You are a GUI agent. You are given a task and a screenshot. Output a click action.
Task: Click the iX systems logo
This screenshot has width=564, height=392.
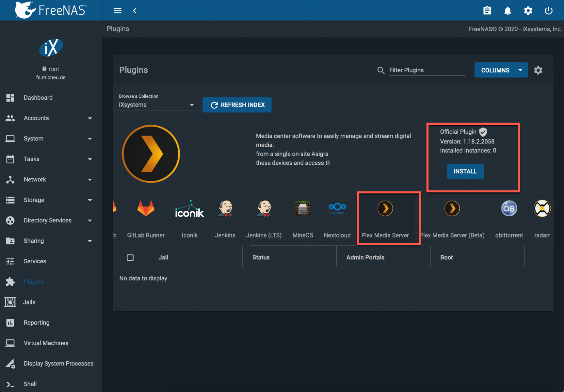pyautogui.click(x=51, y=48)
